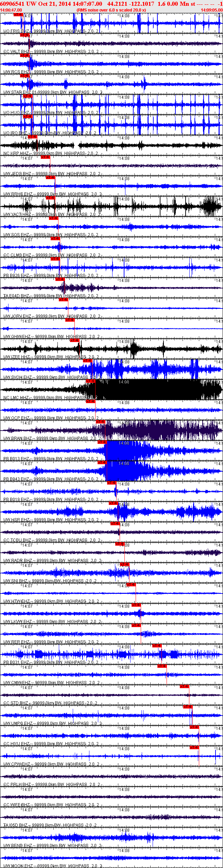
Task: Select the pick marker on the UW HTW trace
Action: [131, 585]
